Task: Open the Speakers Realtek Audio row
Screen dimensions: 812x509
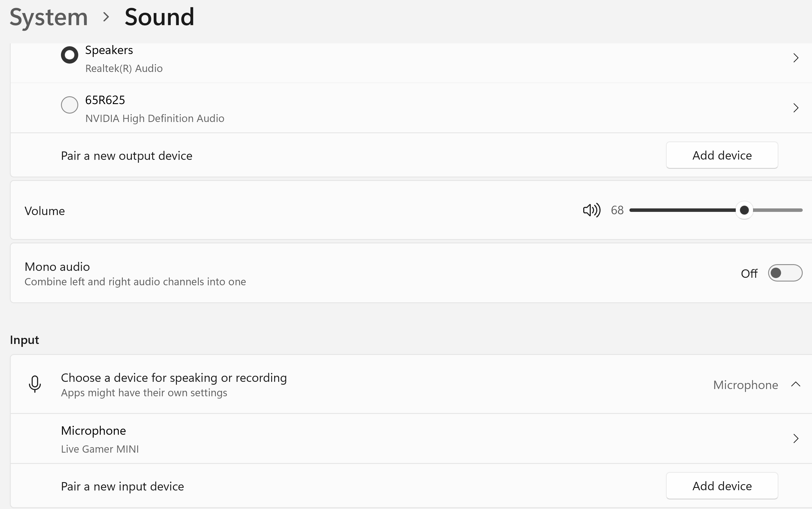Action: 123,59
